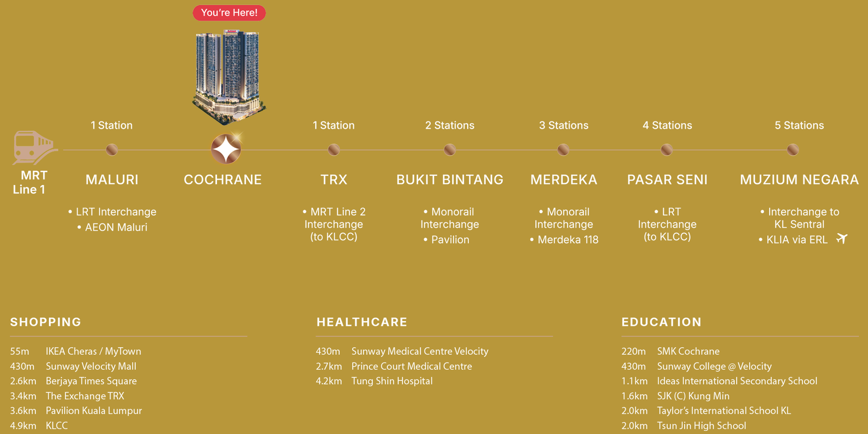This screenshot has width=868, height=434.
Task: Click the SHOPPING section heading
Action: point(46,322)
